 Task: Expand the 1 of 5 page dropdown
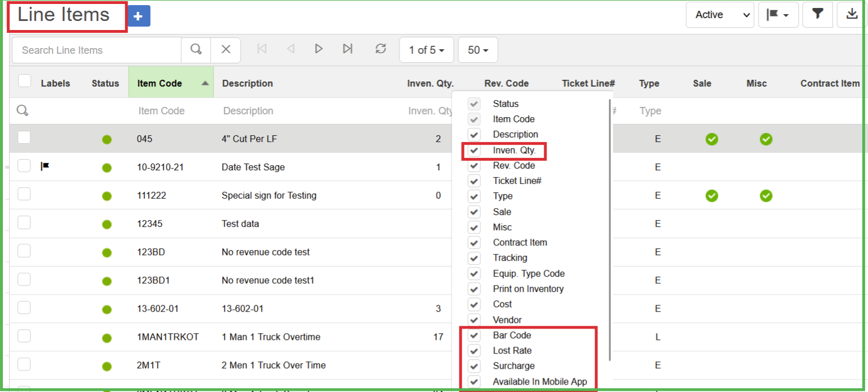point(427,50)
